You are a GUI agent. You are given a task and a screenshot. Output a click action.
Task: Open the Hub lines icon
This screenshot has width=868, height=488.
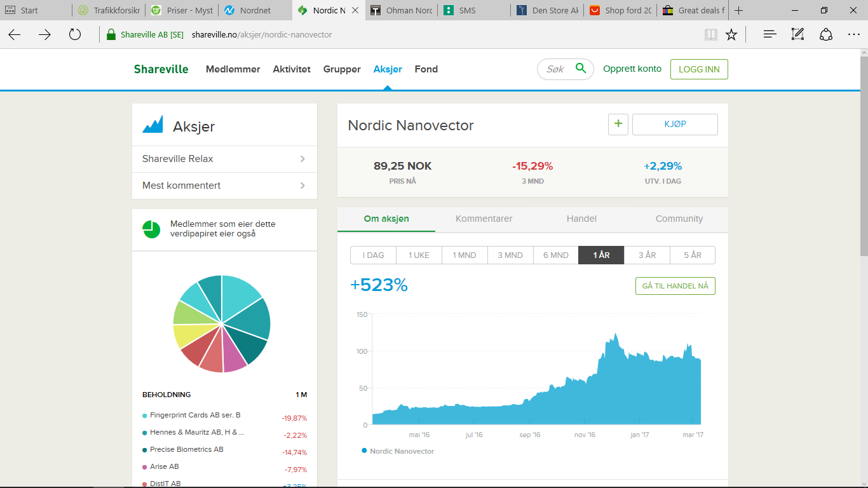[770, 34]
